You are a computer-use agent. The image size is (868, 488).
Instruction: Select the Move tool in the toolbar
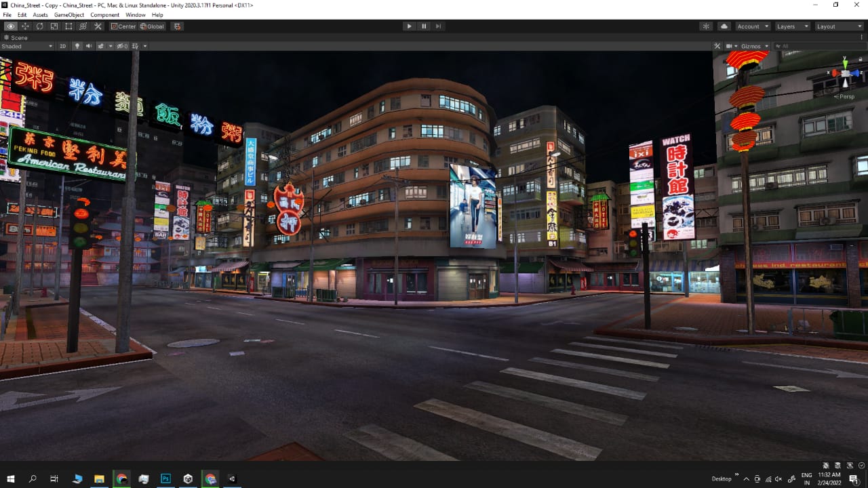[x=25, y=26]
